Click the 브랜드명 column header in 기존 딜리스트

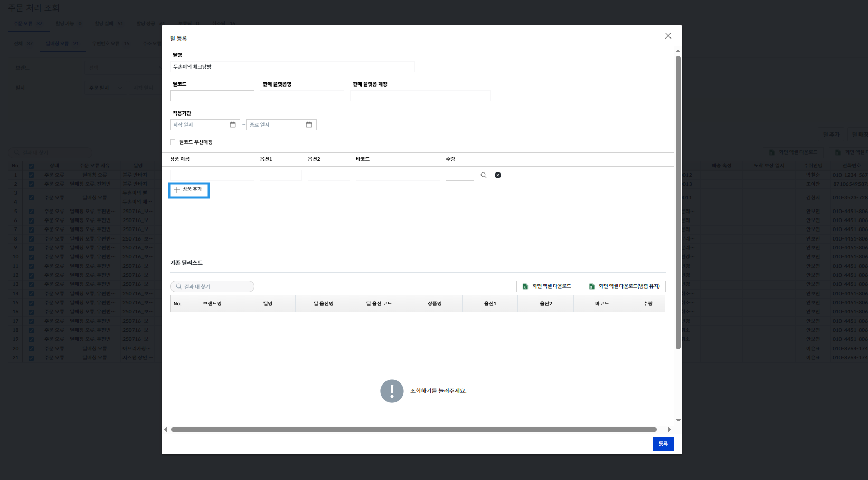pos(212,304)
